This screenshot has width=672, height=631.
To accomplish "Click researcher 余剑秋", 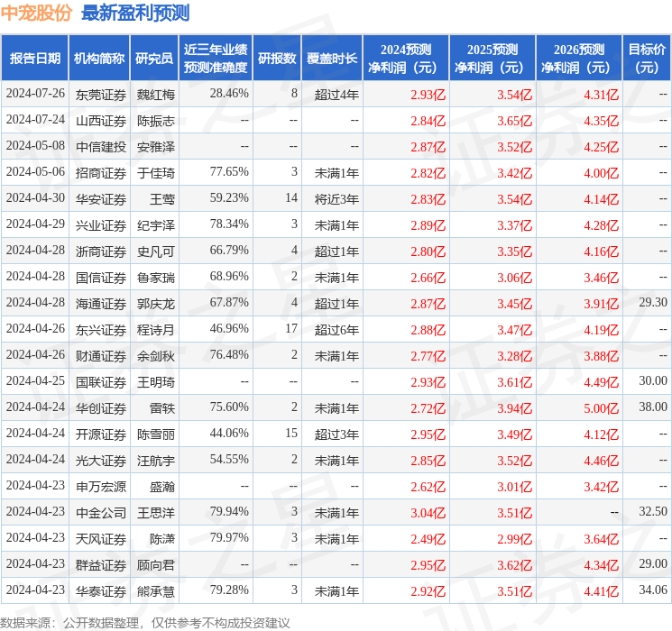I will [155, 356].
